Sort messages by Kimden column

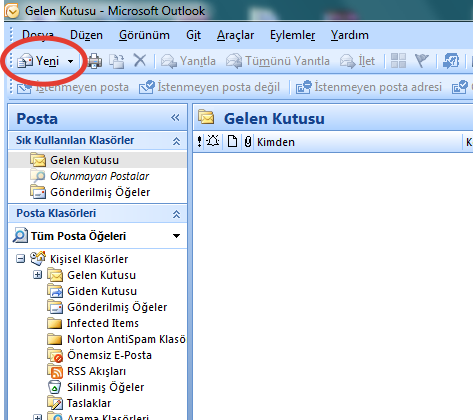tap(276, 142)
